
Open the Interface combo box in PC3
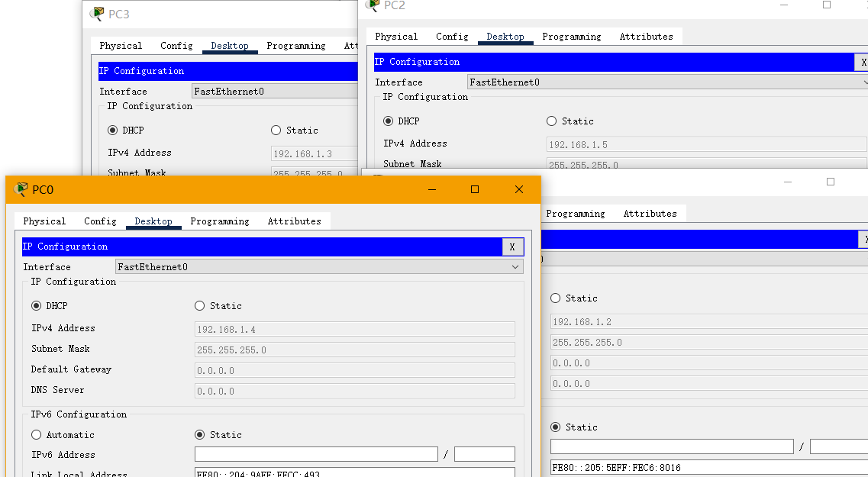(275, 92)
